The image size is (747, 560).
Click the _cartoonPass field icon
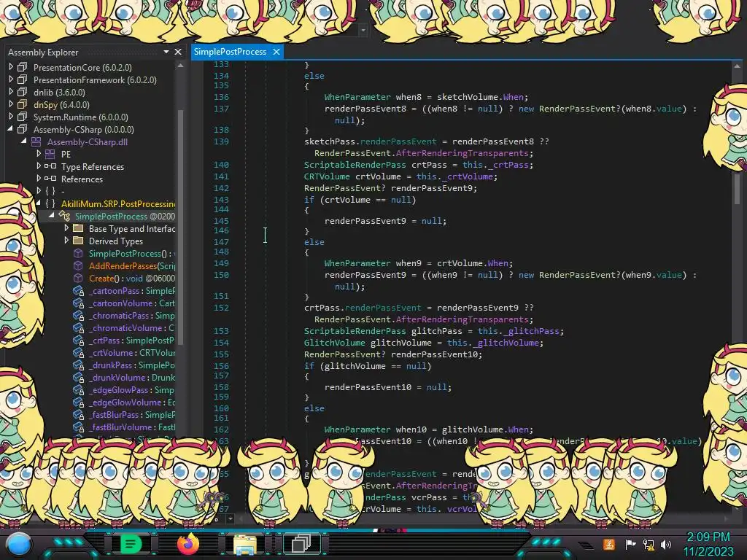click(78, 290)
